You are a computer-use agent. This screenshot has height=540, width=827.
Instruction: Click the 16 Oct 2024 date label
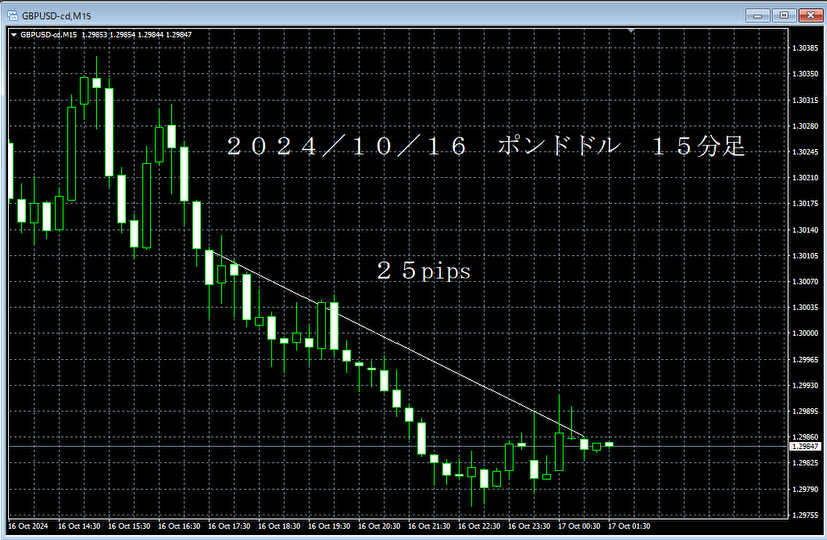tap(28, 526)
